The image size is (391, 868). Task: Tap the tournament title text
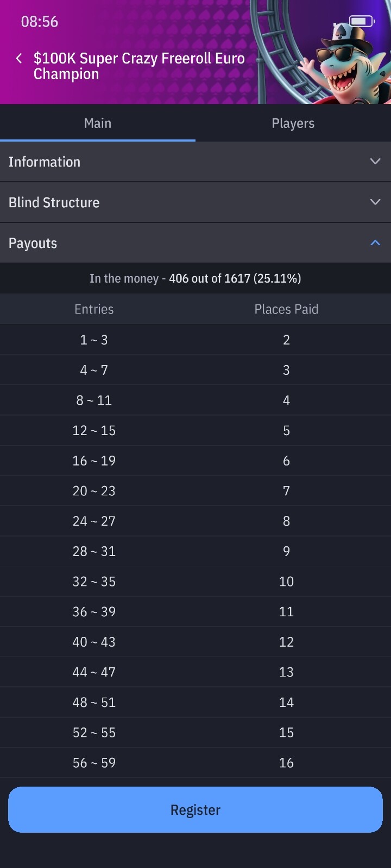tap(139, 66)
